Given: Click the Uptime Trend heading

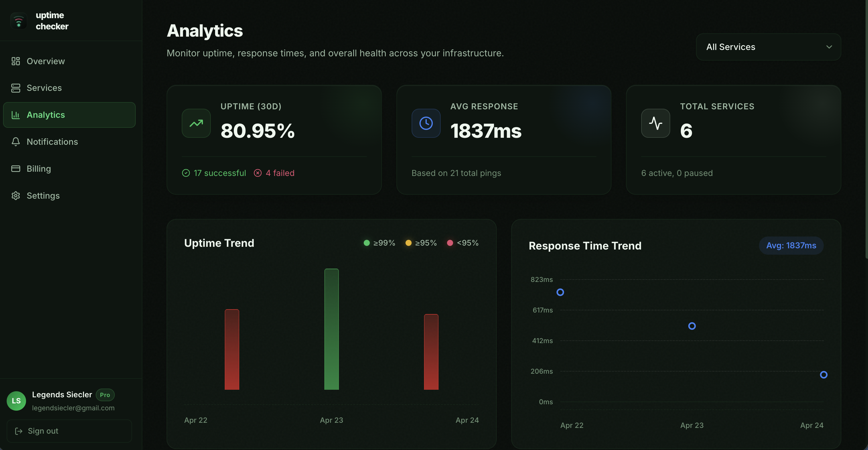Looking at the screenshot, I should [219, 243].
